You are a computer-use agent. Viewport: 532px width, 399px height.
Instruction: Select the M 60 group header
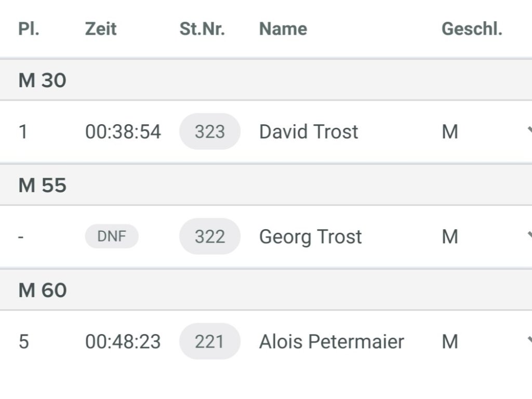point(43,290)
